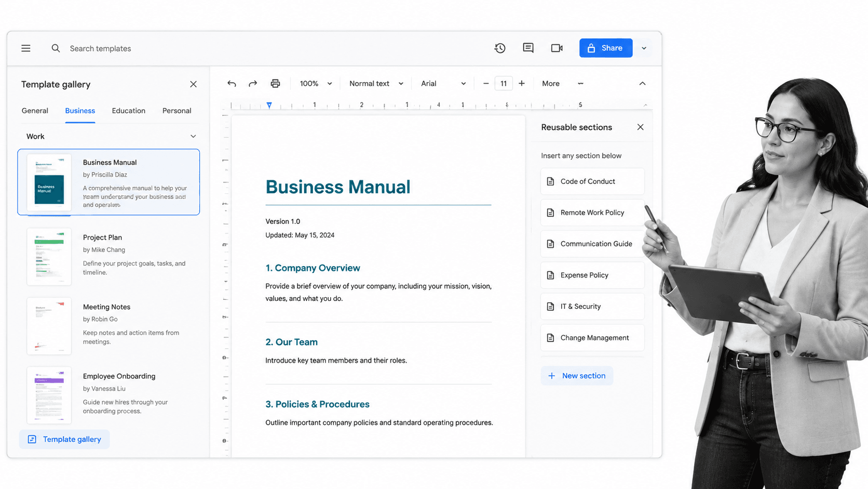Image resolution: width=868 pixels, height=489 pixels.
Task: Open version history clock icon
Action: tap(500, 48)
